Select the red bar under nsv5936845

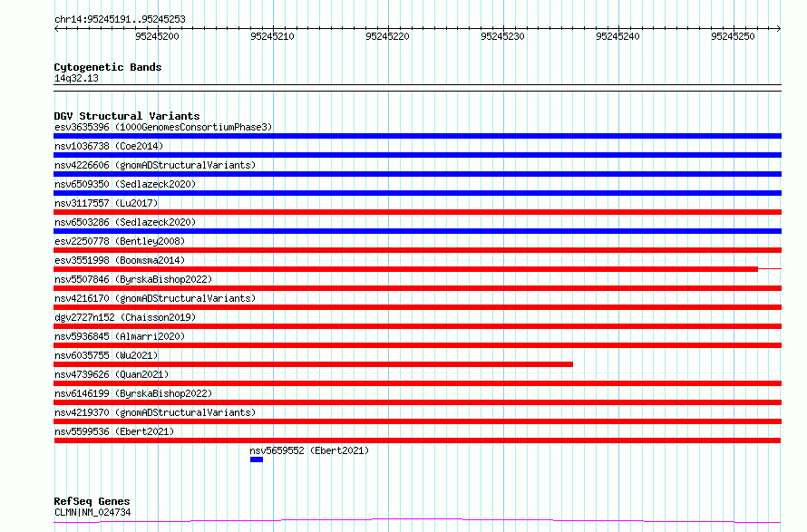click(x=417, y=345)
